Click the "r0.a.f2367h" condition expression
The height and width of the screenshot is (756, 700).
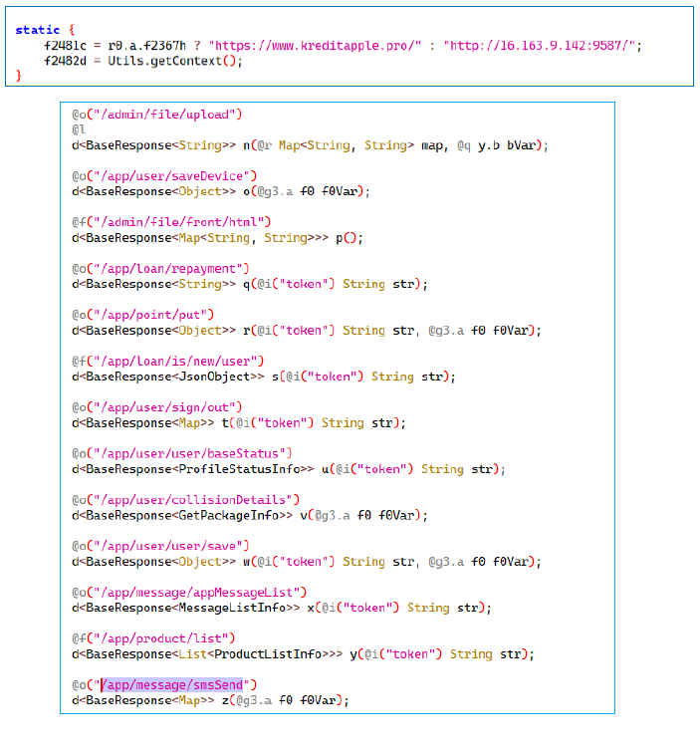click(x=147, y=46)
